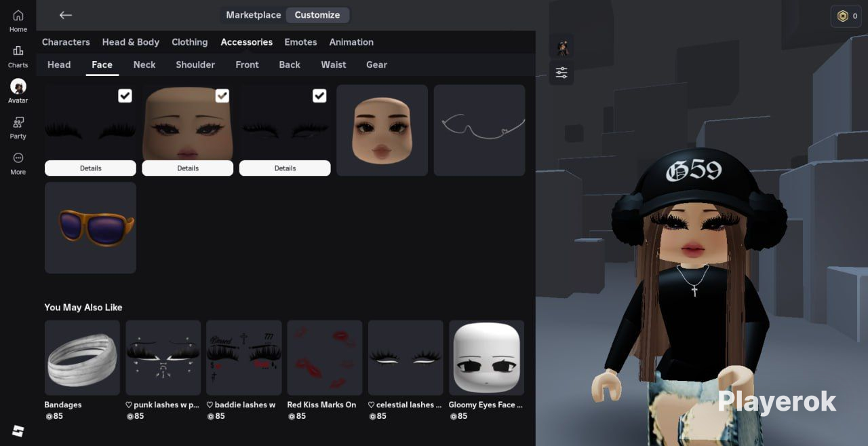Screen dimensions: 868x446
Task: Click the Roblox logo at bottom left
Action: coord(18,431)
